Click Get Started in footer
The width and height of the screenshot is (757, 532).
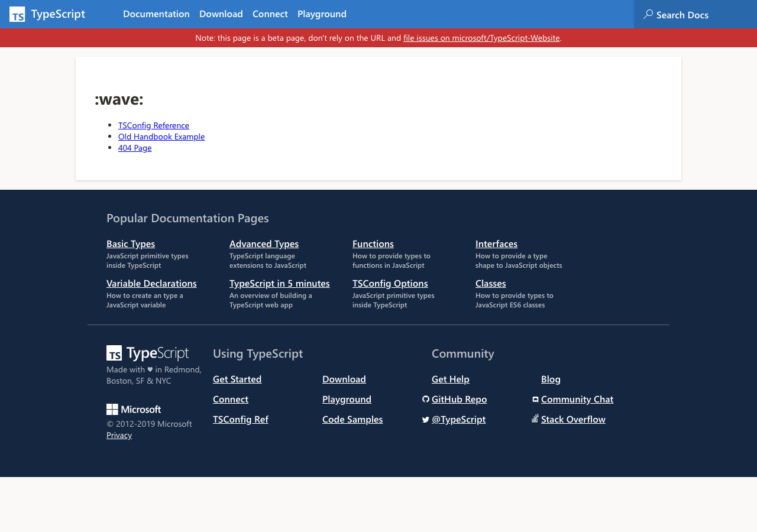pos(237,379)
